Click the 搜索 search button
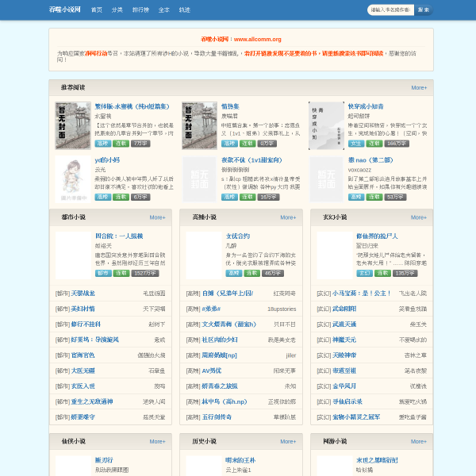 tap(424, 10)
